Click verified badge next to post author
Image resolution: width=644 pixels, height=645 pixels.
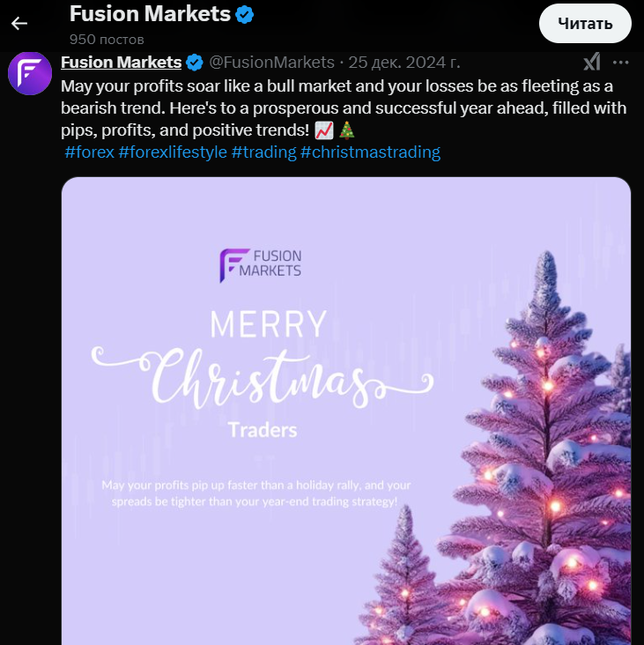pos(195,63)
